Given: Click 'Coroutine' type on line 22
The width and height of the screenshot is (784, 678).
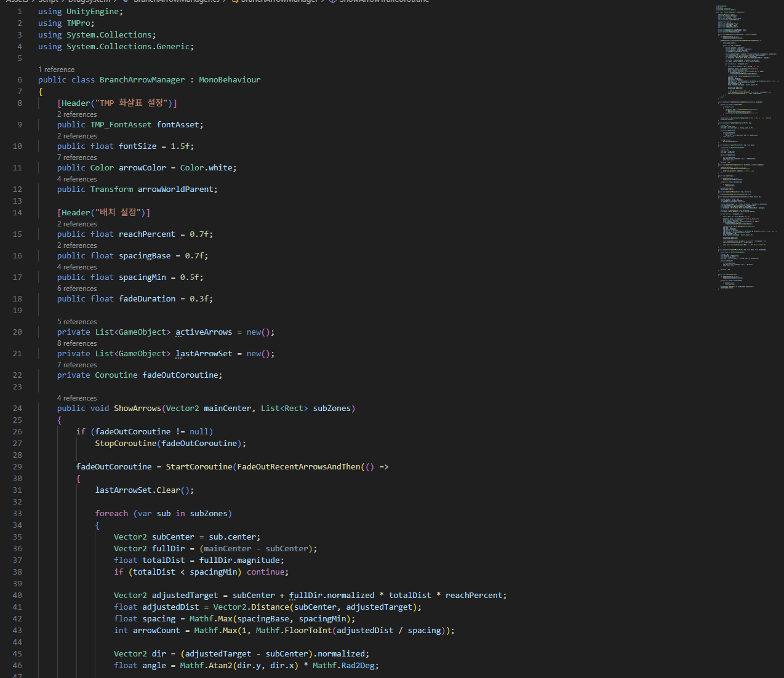Looking at the screenshot, I should (x=116, y=375).
